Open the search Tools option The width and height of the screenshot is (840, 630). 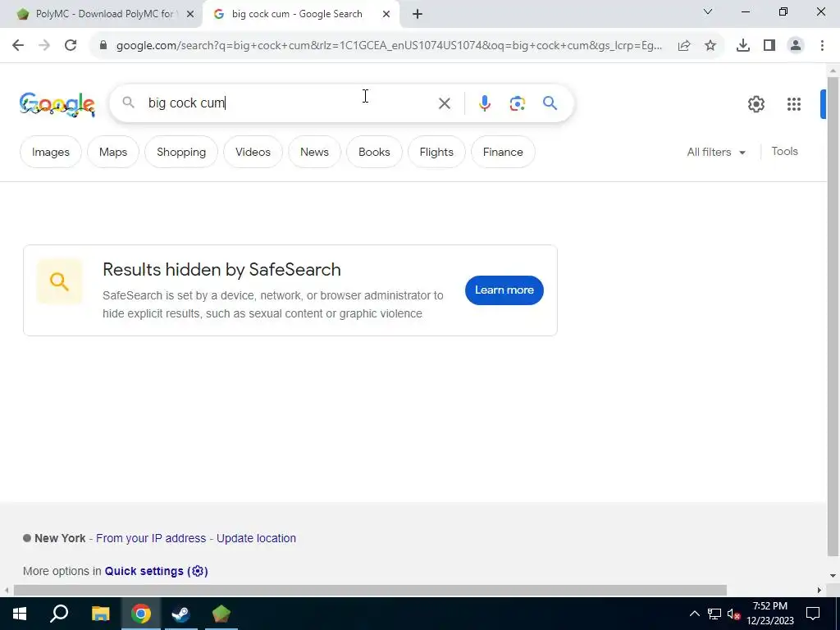pos(784,152)
